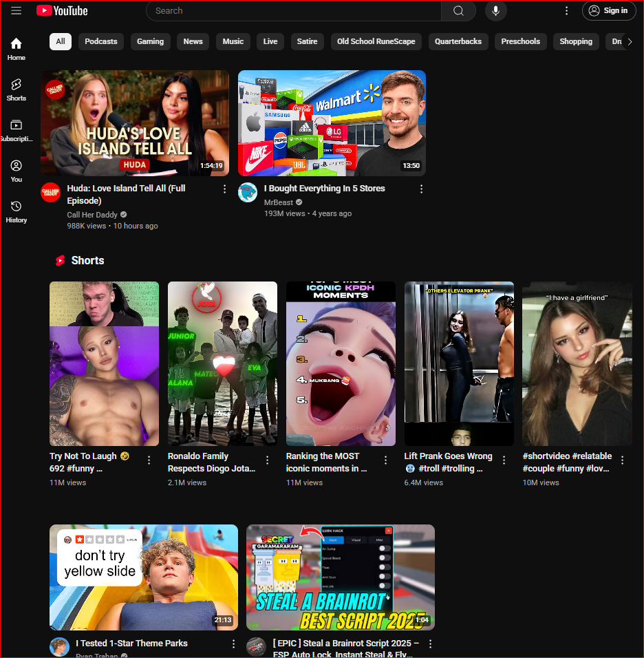Open options for Lift Prank Goes Wrong short

pos(504,460)
